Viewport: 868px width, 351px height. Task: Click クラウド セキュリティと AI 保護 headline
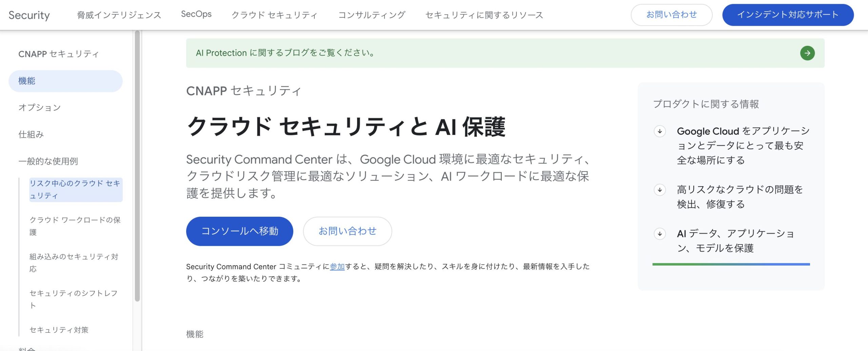[x=346, y=127]
